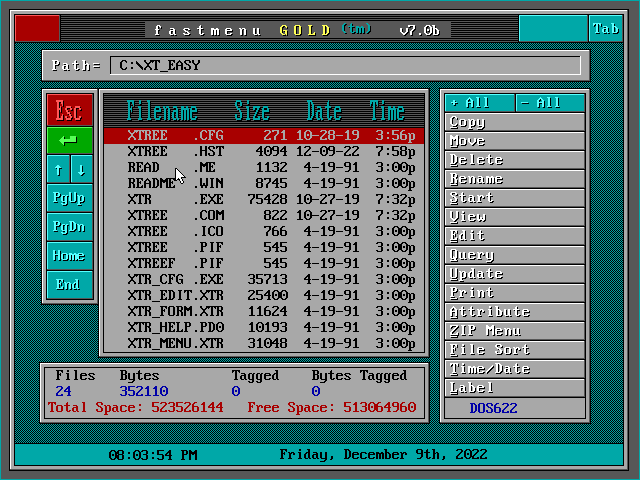Select the XTREE.ICO file row

click(x=264, y=231)
